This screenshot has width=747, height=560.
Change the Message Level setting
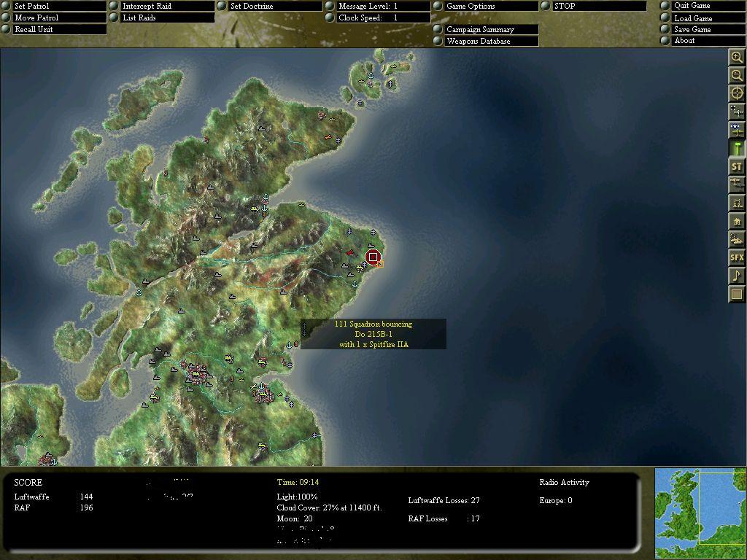point(378,6)
